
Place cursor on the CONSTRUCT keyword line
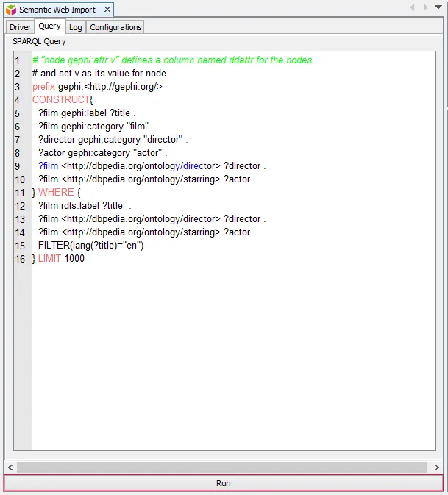61,99
